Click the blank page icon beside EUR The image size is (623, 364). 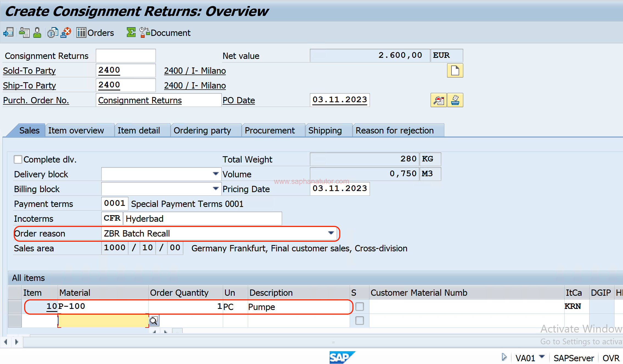point(455,71)
